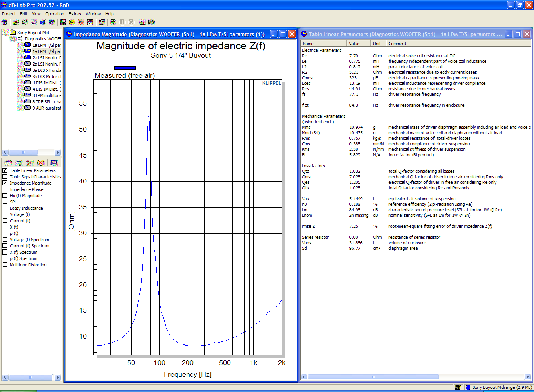This screenshot has width=534, height=392.
Task: Click the new speaker object toolbar icon
Action: pos(25,22)
